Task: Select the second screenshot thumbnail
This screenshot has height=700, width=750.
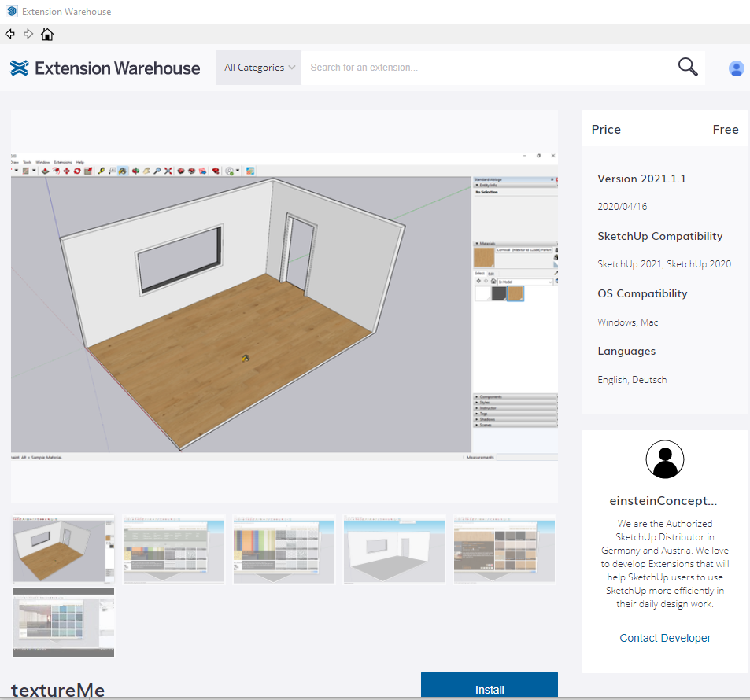Action: coord(174,549)
